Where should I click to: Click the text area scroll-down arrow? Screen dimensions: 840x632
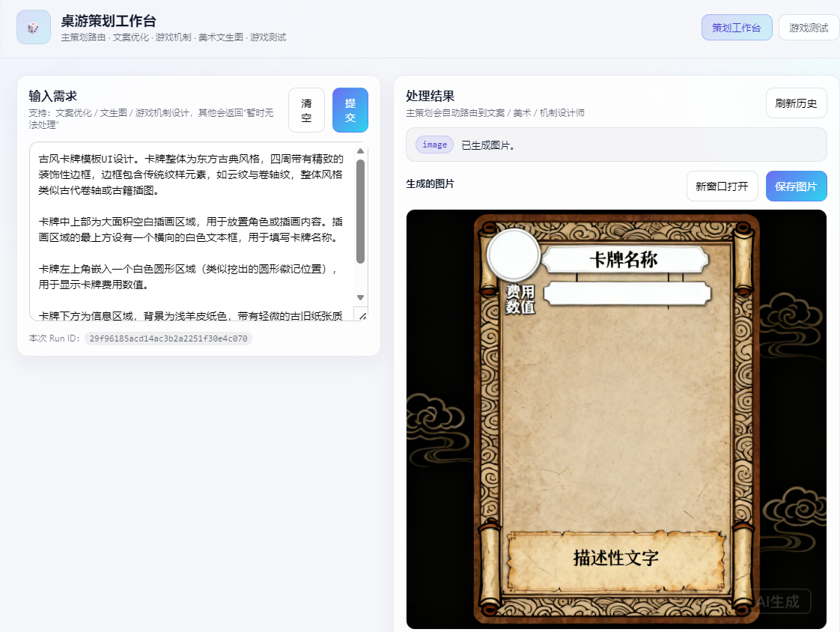360,297
